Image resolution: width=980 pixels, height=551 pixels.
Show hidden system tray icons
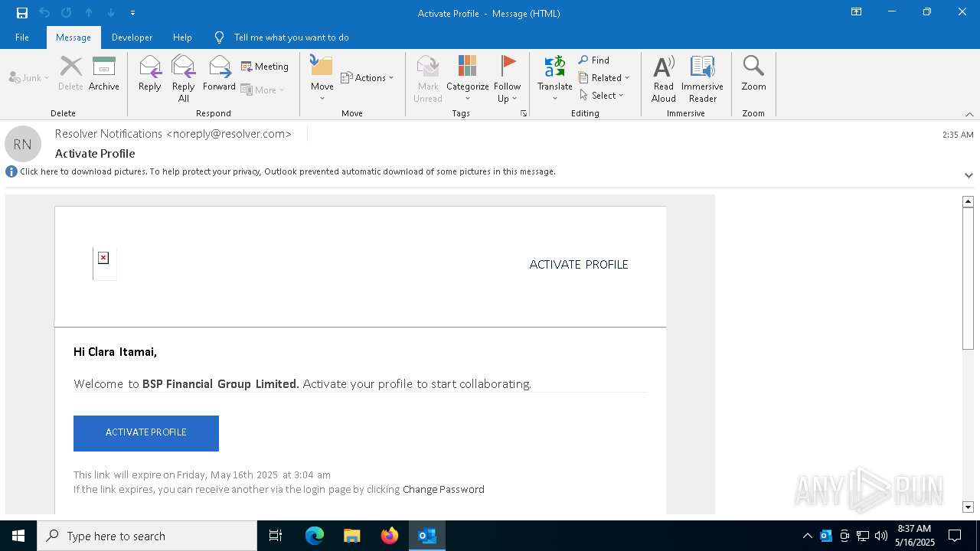[807, 536]
